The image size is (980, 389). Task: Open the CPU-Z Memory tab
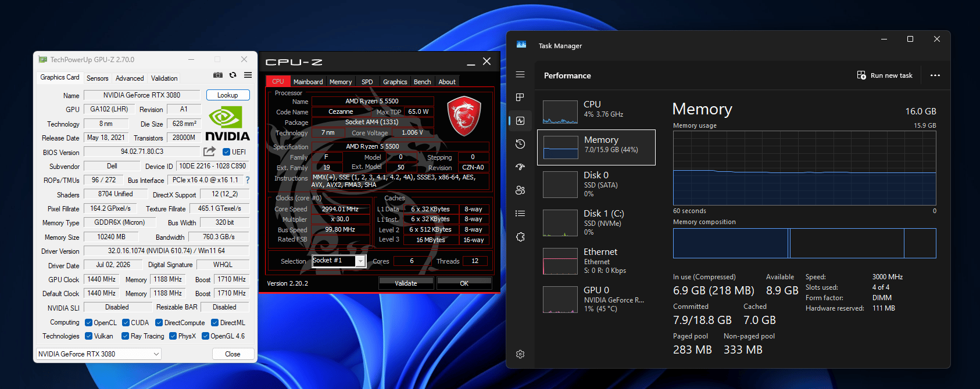[341, 82]
